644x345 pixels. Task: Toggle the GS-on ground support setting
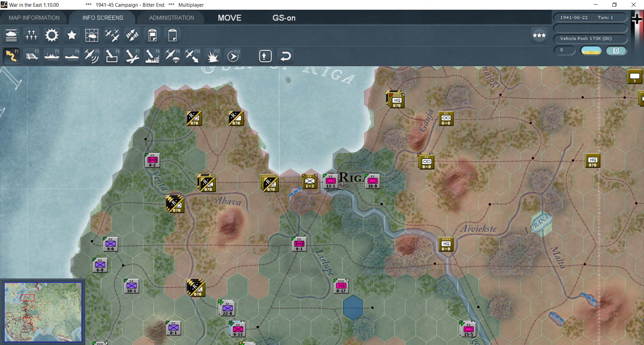284,18
